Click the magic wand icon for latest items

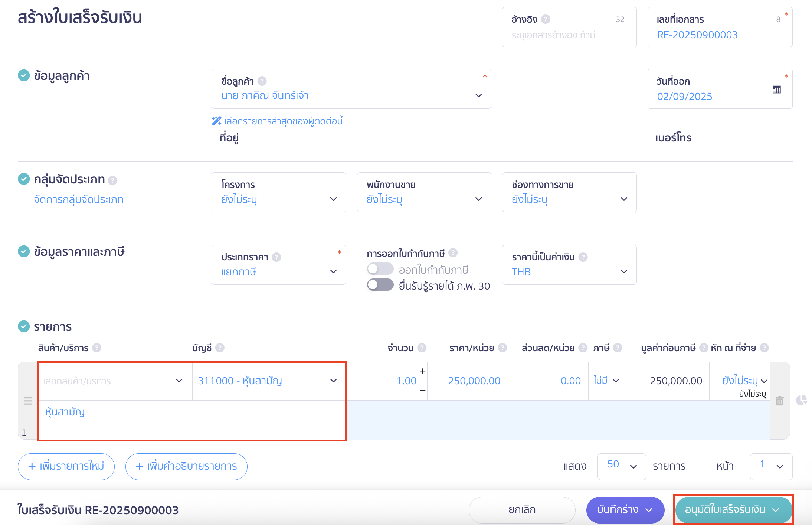point(216,121)
